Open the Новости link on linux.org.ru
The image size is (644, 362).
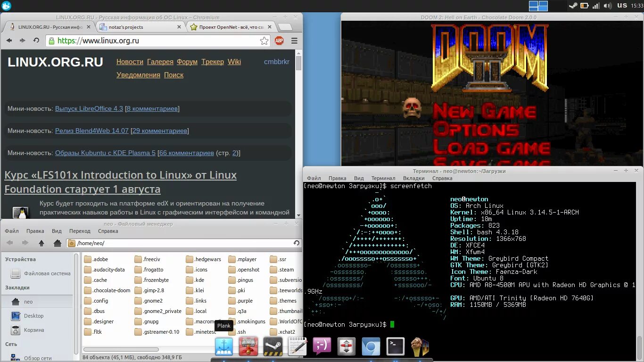point(130,62)
